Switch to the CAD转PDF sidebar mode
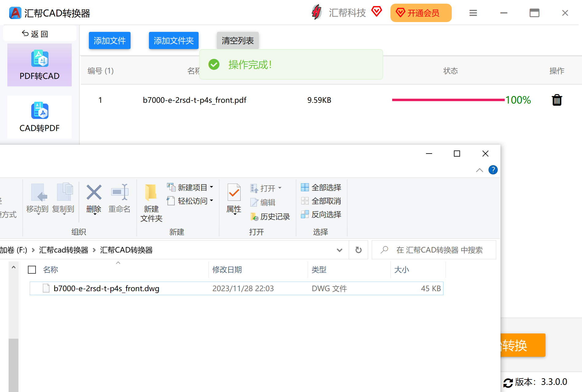The height and width of the screenshot is (392, 582). [40, 117]
